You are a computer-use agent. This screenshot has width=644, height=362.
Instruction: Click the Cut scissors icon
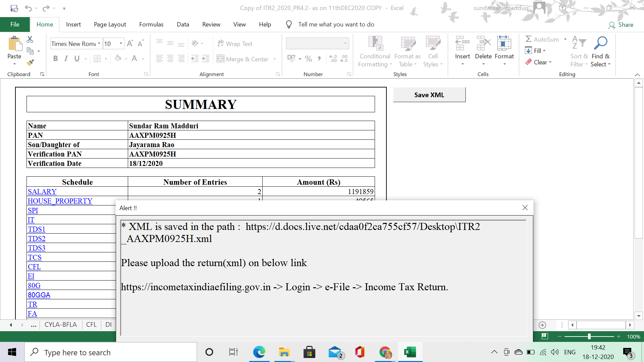click(30, 40)
